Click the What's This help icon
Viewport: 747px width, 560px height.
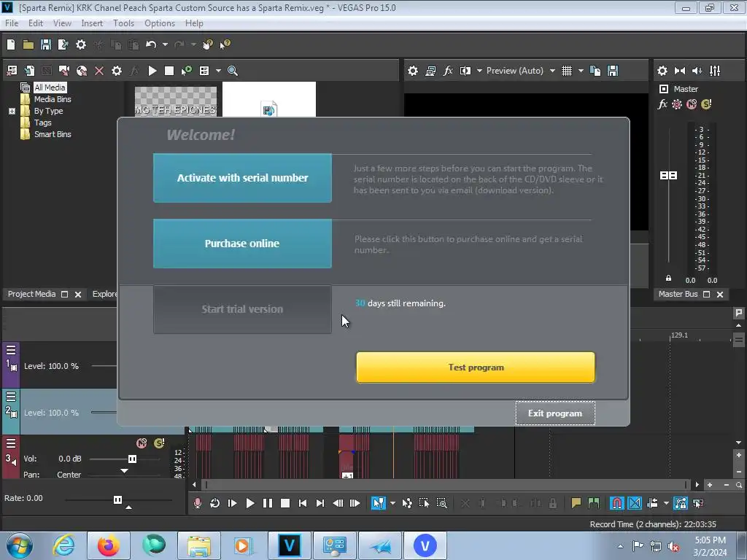[x=225, y=44]
